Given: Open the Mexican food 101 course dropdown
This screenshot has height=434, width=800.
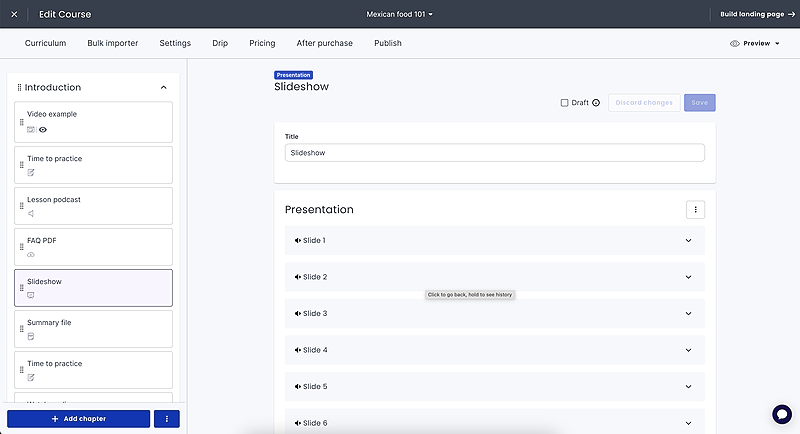Looking at the screenshot, I should tap(399, 14).
